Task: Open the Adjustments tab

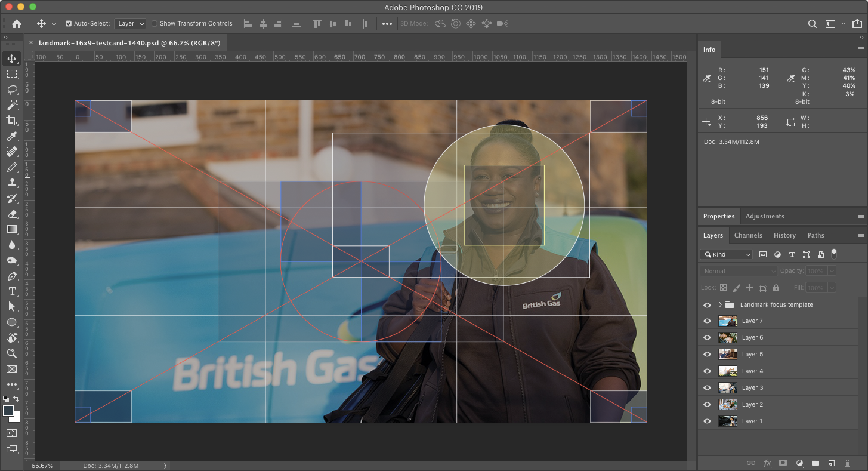Action: click(765, 216)
